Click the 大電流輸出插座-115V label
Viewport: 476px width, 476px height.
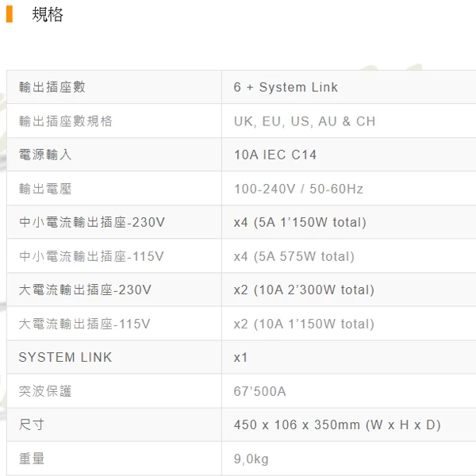click(84, 324)
